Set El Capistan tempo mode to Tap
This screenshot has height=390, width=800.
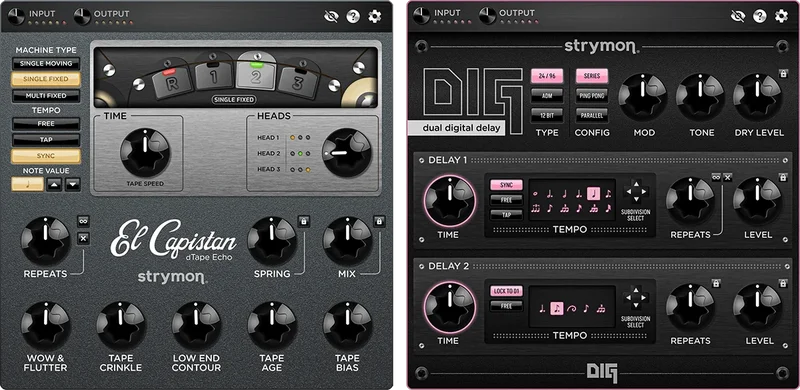(46, 139)
